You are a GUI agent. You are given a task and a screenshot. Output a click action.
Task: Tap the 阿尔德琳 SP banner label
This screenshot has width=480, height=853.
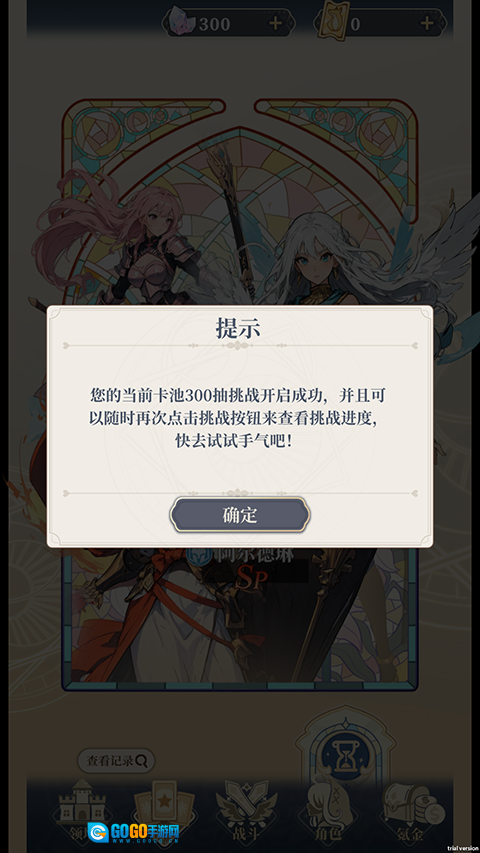255,568
